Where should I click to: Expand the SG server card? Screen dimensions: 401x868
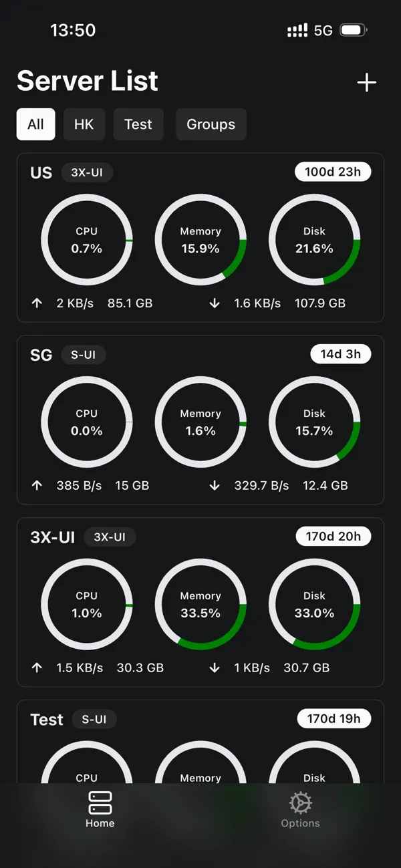point(200,420)
